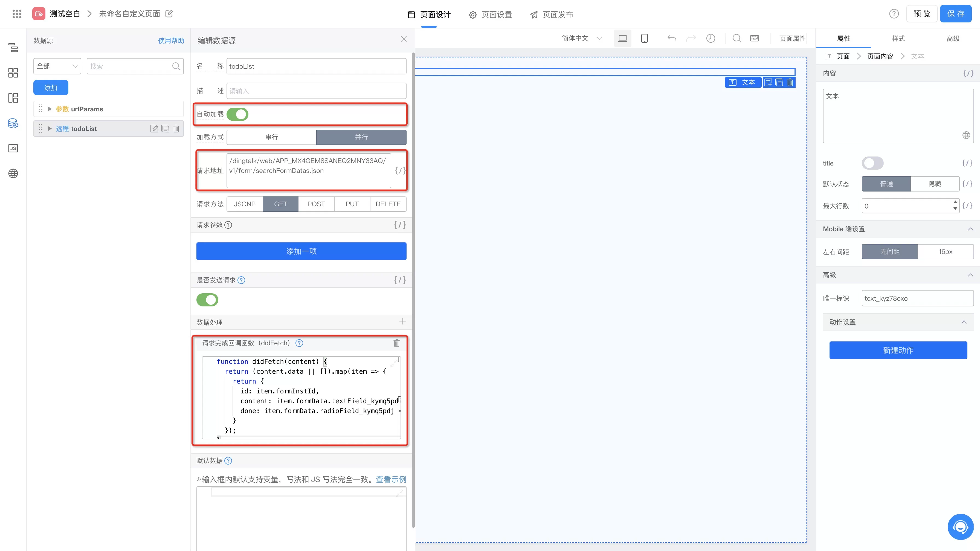The width and height of the screenshot is (980, 551).
Task: Click the globe language icon in sidebar
Action: coord(13,173)
